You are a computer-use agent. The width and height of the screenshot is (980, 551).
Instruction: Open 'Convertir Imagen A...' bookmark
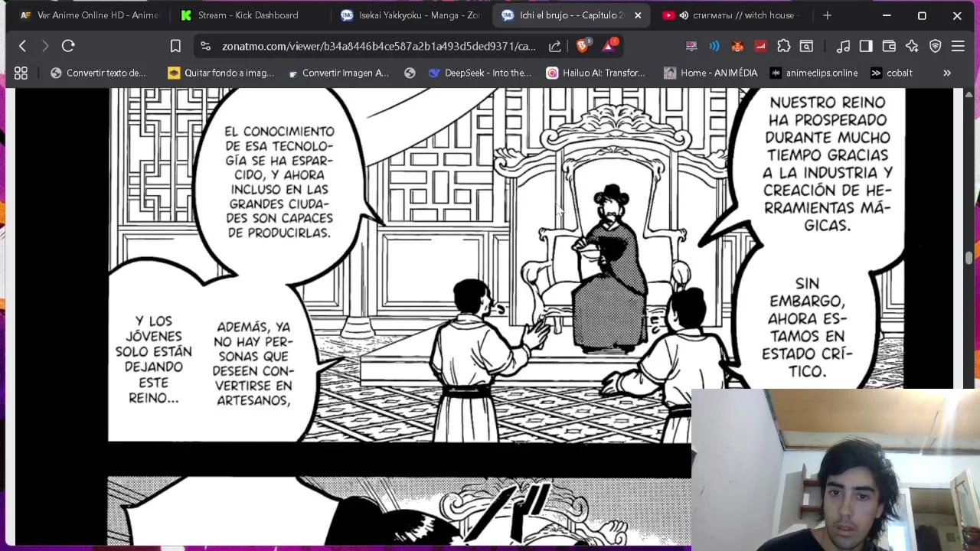(338, 73)
